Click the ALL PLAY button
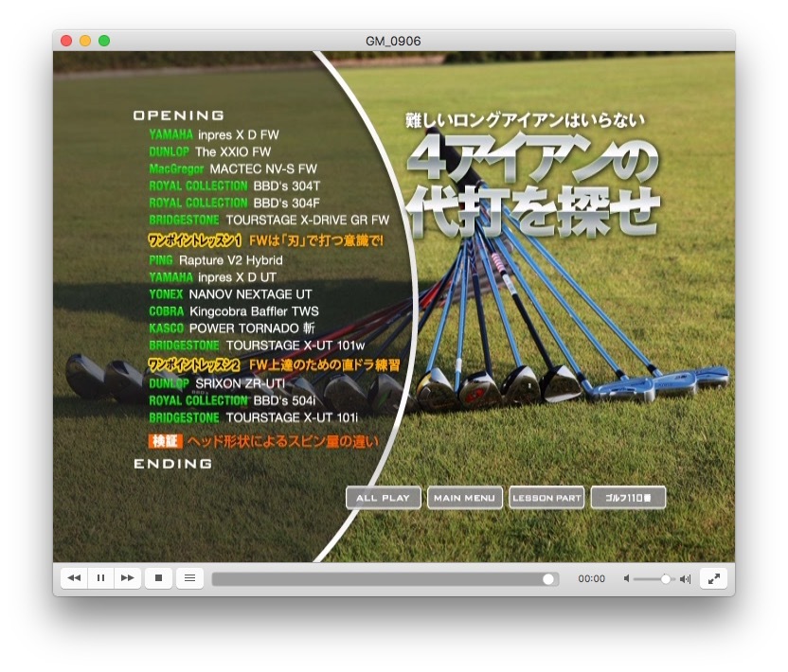Viewport: 788px width, 672px height. point(383,498)
